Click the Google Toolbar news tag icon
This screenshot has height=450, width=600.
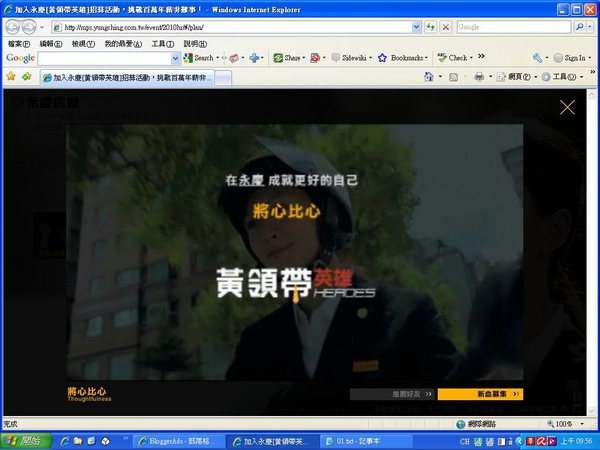point(234,58)
